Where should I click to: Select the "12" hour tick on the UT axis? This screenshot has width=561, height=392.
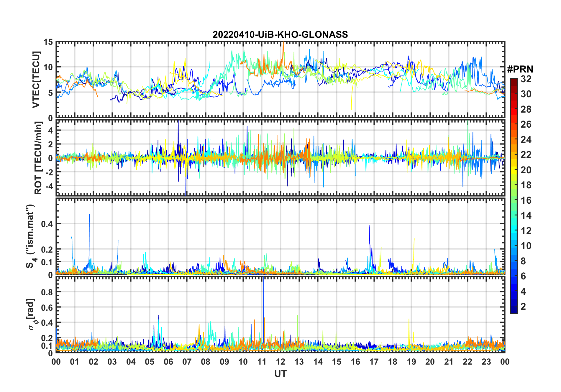(280, 362)
